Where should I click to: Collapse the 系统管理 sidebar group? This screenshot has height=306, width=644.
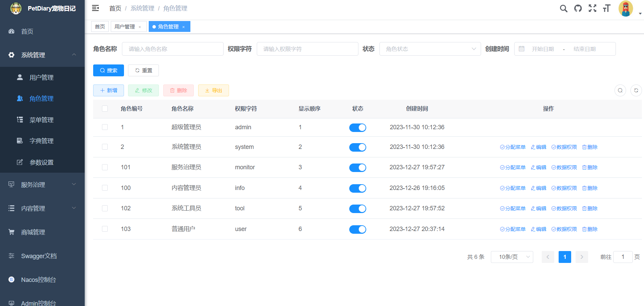(x=42, y=55)
